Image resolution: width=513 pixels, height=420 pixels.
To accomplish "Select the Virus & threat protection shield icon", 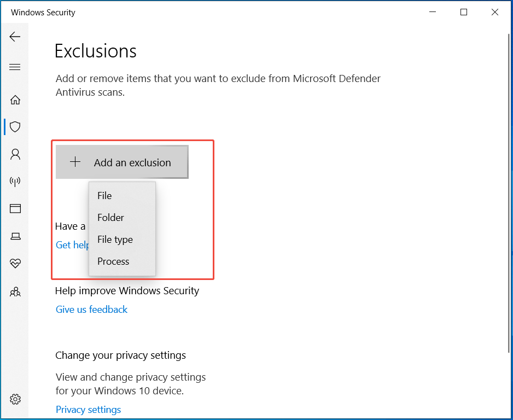I will click(x=15, y=126).
